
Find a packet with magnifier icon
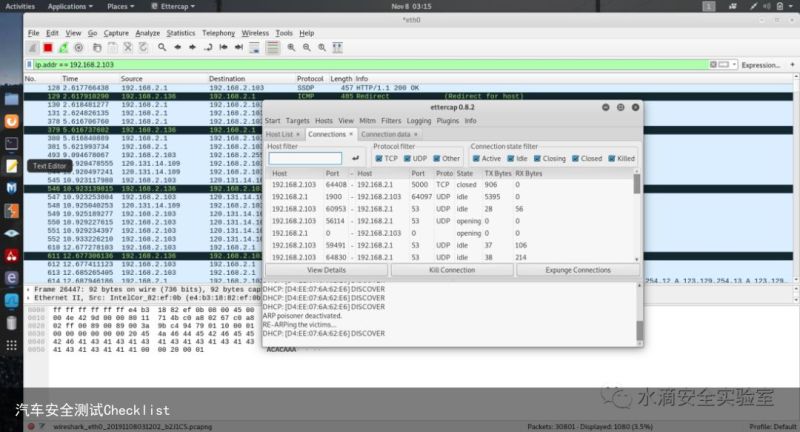pyautogui.click(x=162, y=48)
